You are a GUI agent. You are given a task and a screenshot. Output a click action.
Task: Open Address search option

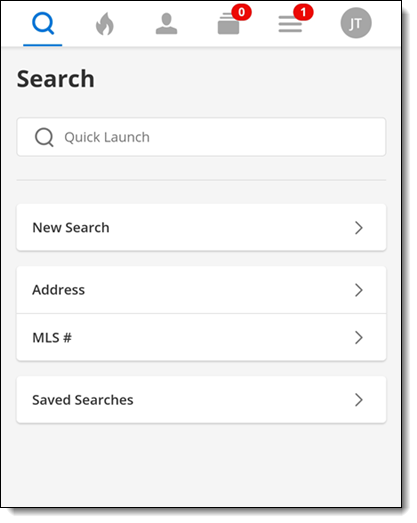[201, 290]
